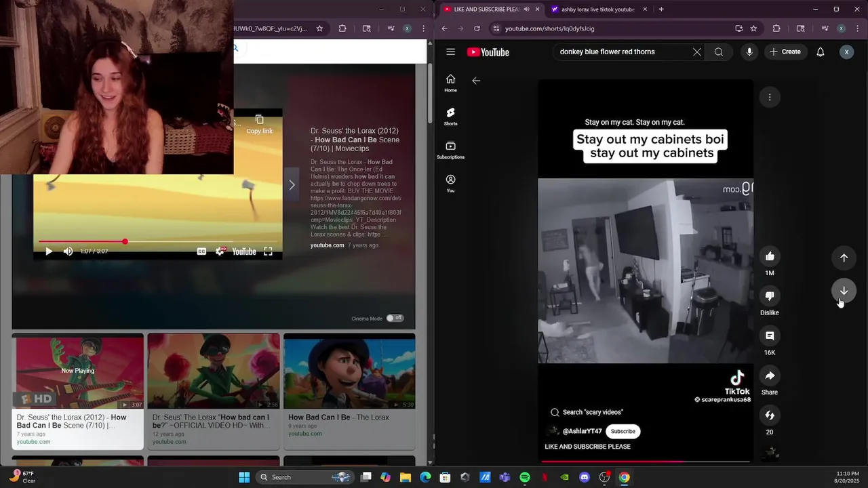This screenshot has width=868, height=488.
Task: View site information for youtube.com
Action: pyautogui.click(x=496, y=28)
